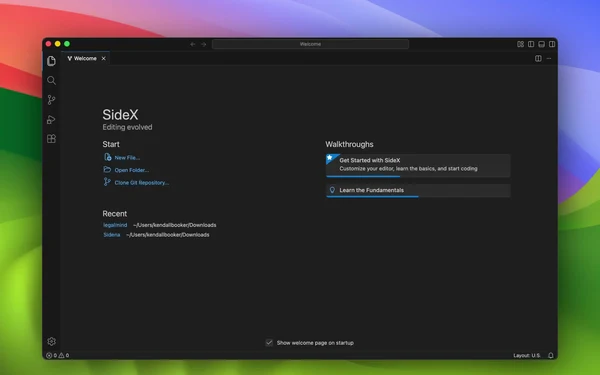The image size is (600, 375).
Task: Open the Search view in activity bar
Action: coord(51,80)
